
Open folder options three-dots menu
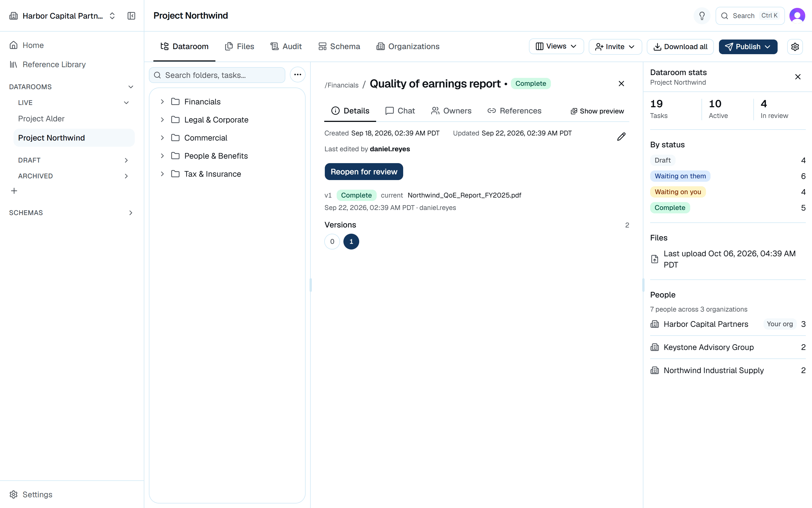click(297, 75)
